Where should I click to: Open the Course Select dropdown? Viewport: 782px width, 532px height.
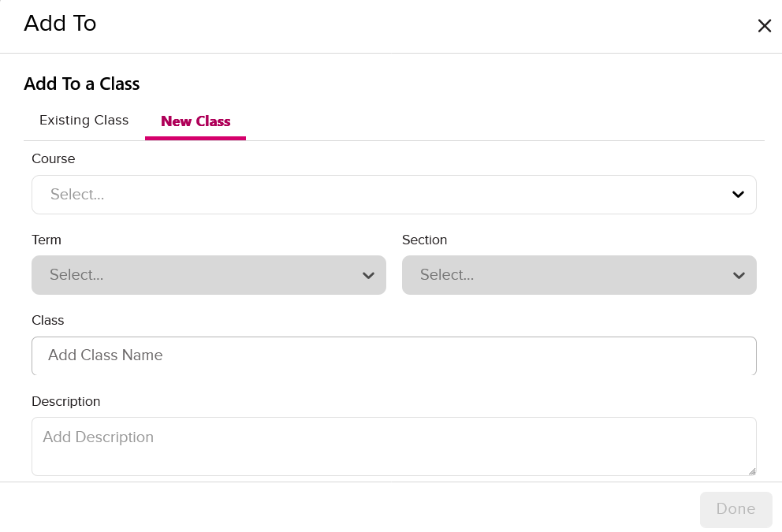(378, 195)
